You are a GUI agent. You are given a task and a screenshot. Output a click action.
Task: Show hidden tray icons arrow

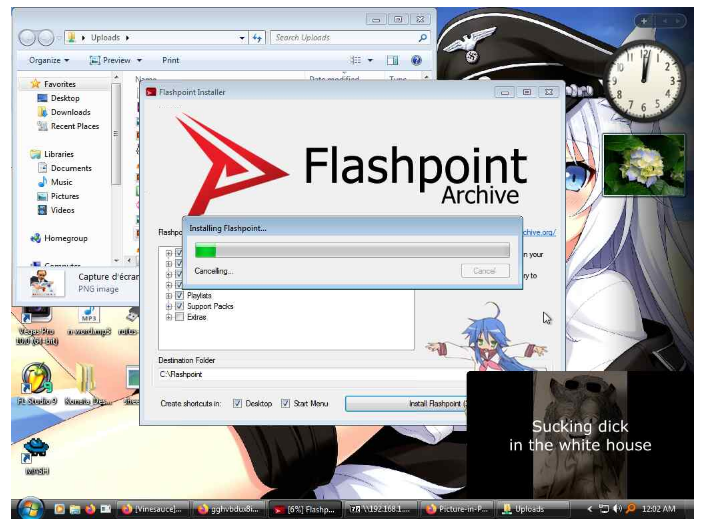[590, 509]
